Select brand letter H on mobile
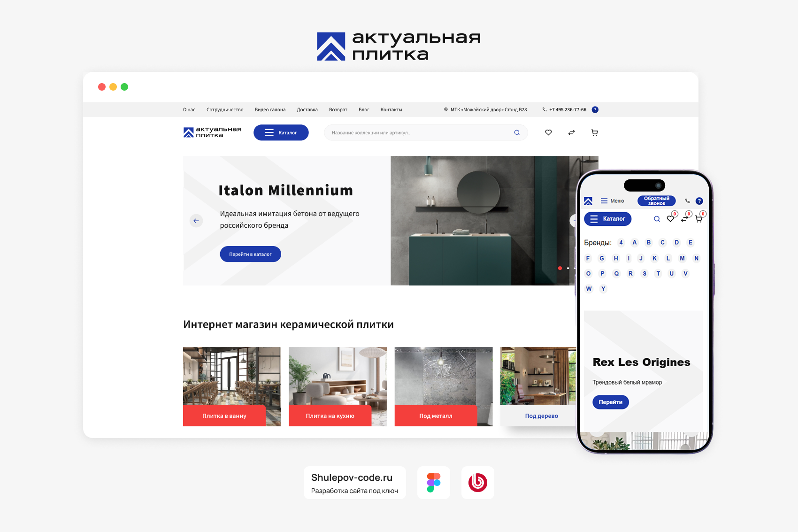This screenshot has width=798, height=532. coord(616,258)
